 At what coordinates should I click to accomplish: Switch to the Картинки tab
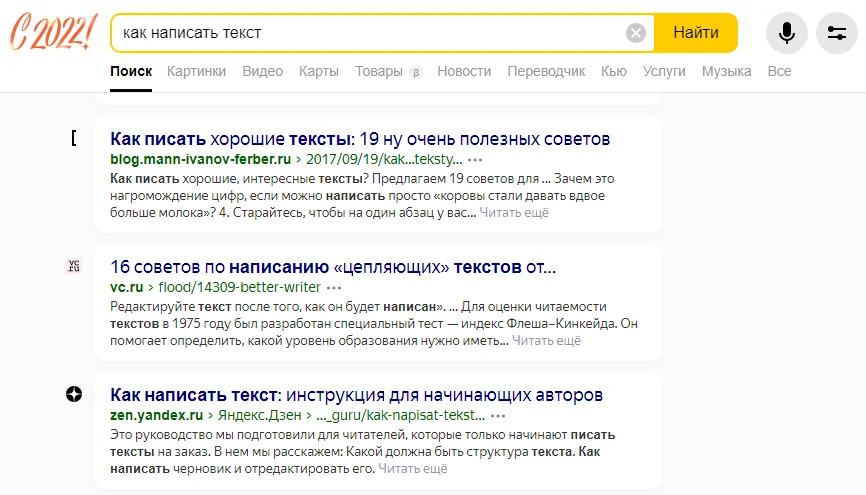[196, 71]
